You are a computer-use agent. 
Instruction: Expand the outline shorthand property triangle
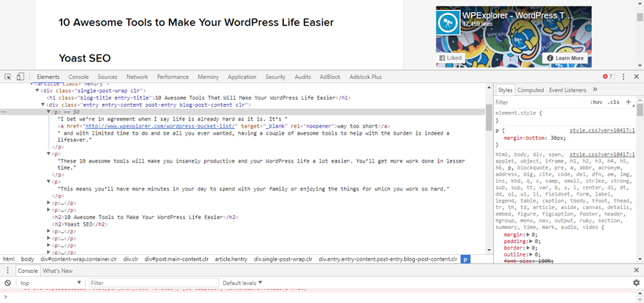tap(530, 255)
